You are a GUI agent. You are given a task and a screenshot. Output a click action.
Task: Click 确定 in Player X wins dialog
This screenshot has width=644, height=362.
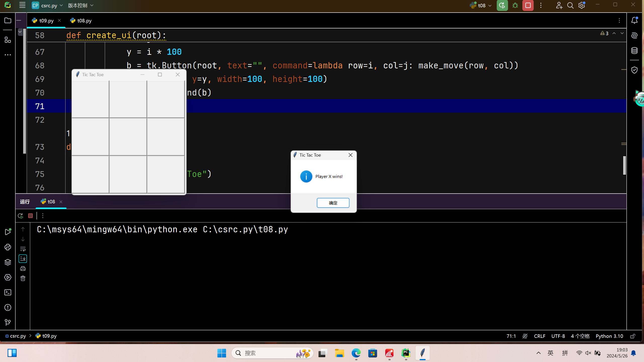point(333,203)
